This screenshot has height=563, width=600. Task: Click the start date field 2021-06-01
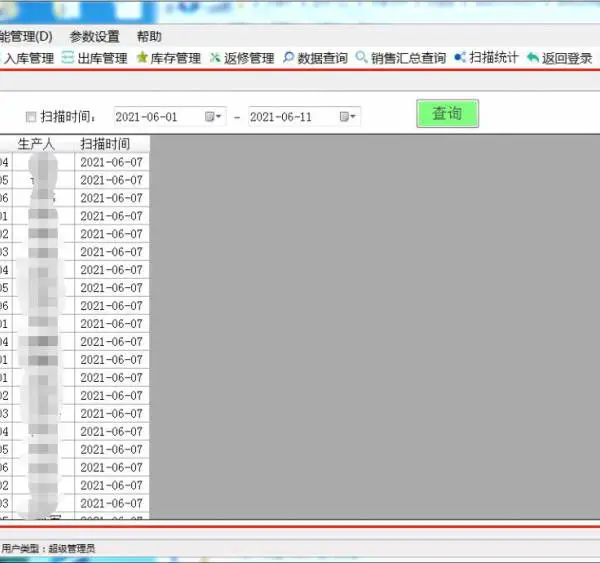(x=170, y=116)
